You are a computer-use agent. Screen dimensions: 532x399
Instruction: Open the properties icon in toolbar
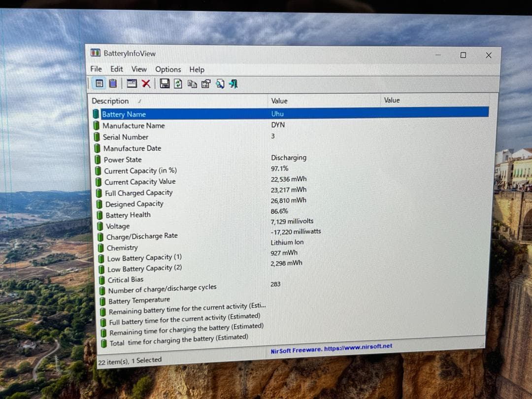pyautogui.click(x=206, y=84)
